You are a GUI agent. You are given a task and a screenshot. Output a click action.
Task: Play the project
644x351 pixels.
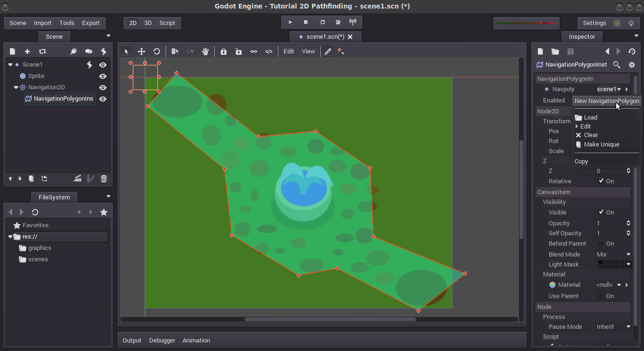(290, 22)
